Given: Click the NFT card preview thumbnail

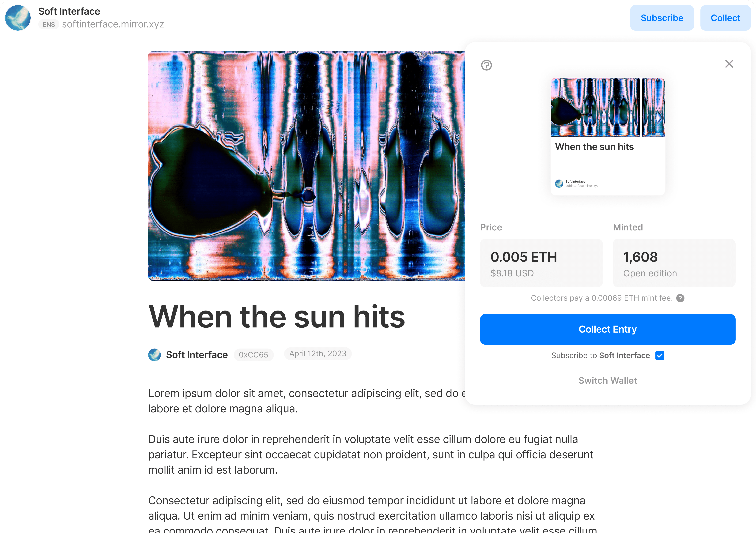Looking at the screenshot, I should tap(608, 107).
